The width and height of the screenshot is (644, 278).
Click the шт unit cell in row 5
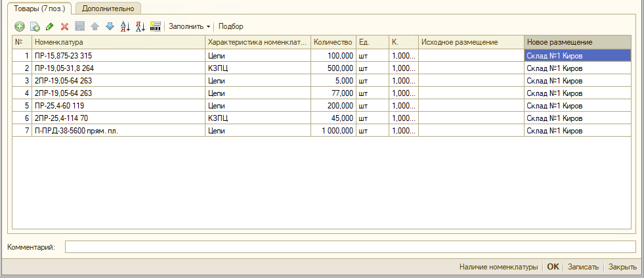(372, 106)
